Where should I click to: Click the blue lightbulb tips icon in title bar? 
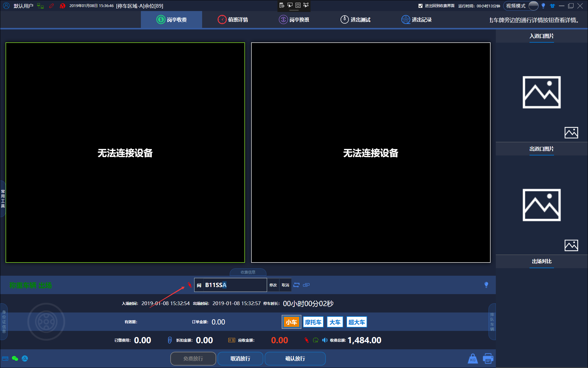tap(543, 6)
